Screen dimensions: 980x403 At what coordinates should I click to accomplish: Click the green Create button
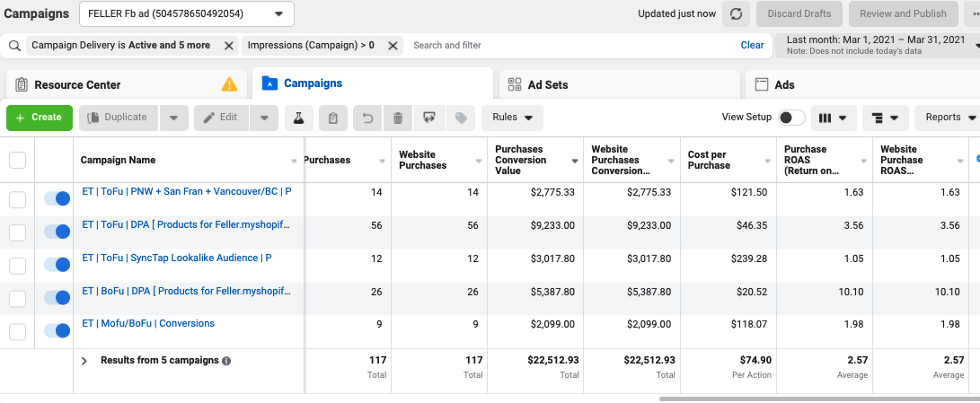point(39,118)
